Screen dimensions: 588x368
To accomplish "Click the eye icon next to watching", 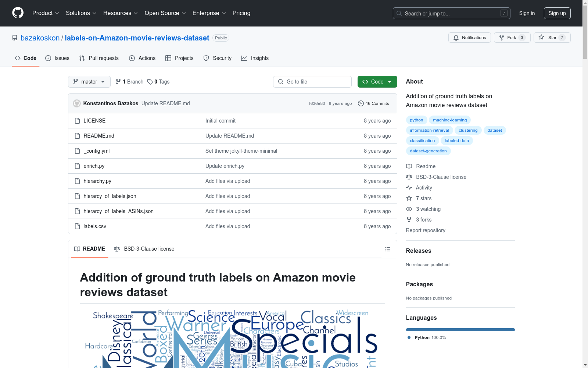I will pyautogui.click(x=409, y=209).
